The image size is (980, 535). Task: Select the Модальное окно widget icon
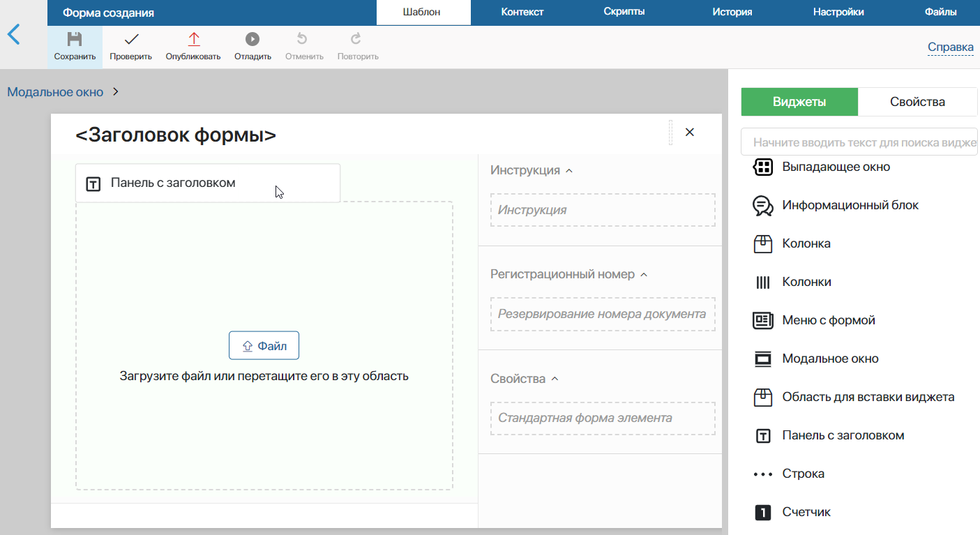763,359
